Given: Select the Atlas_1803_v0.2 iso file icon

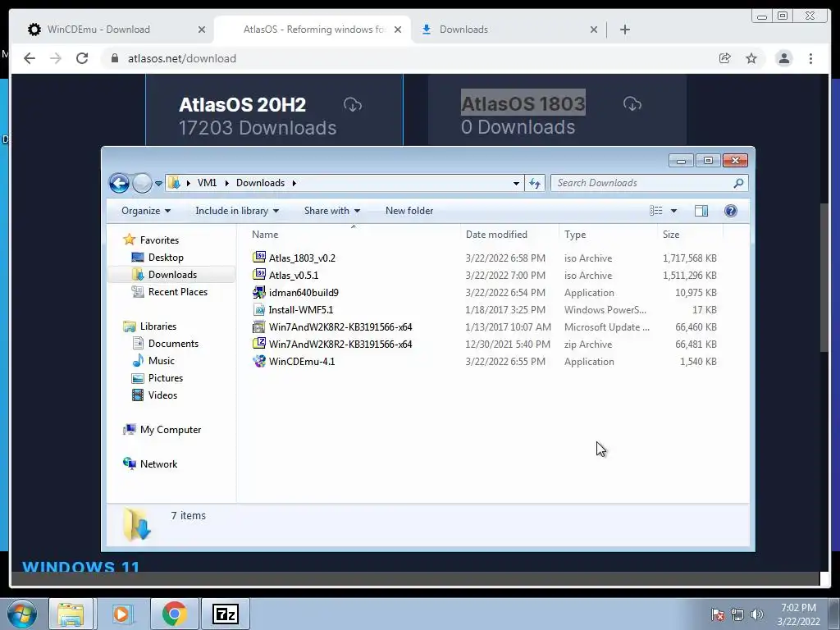Looking at the screenshot, I should tap(259, 257).
